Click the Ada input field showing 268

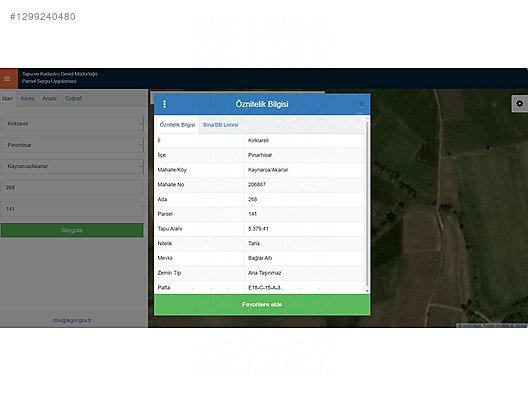pos(72,188)
